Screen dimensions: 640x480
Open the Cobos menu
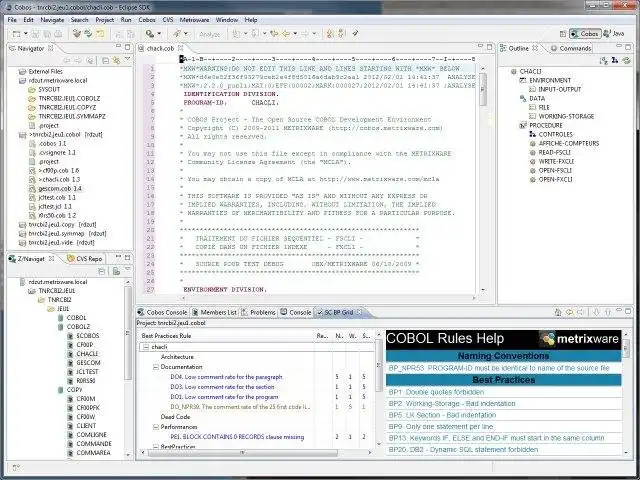[147, 20]
